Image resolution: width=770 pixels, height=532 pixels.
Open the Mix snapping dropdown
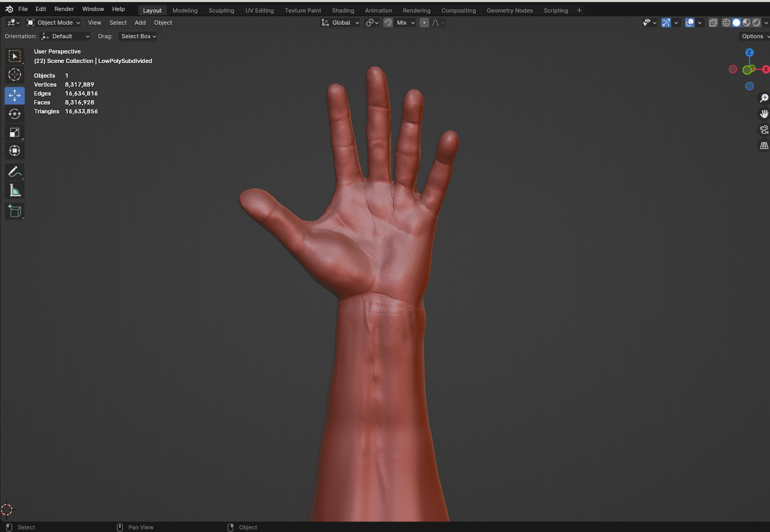tap(405, 23)
